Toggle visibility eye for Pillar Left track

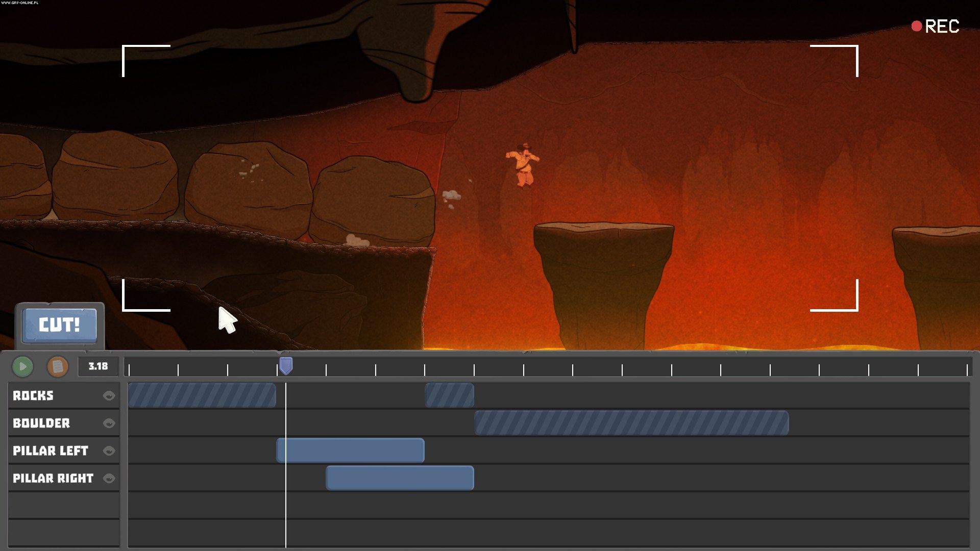tap(109, 451)
